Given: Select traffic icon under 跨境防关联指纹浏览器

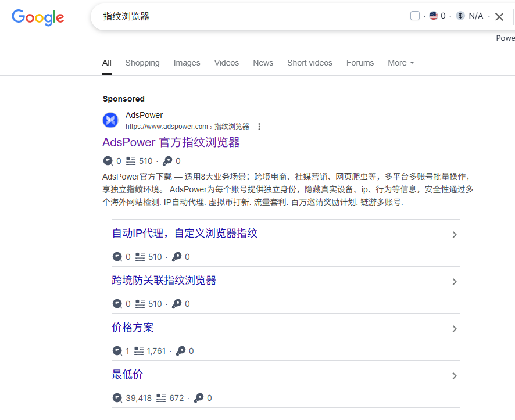Looking at the screenshot, I should pyautogui.click(x=117, y=304).
